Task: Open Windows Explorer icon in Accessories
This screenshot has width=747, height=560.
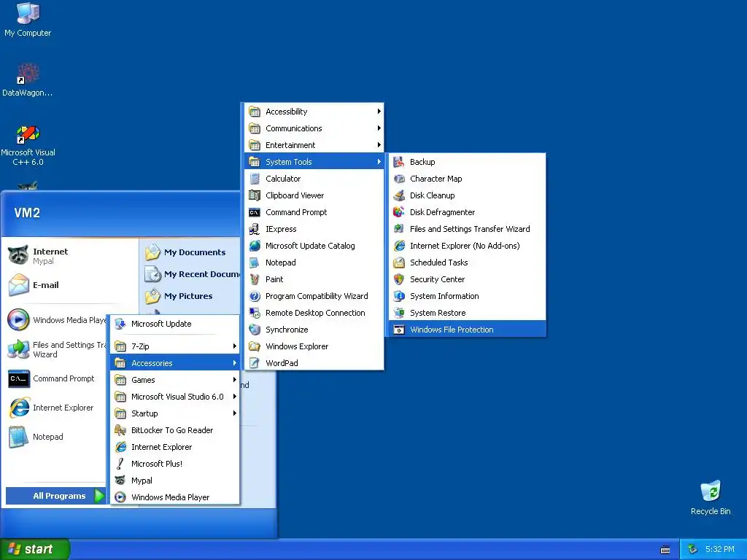Action: [255, 346]
